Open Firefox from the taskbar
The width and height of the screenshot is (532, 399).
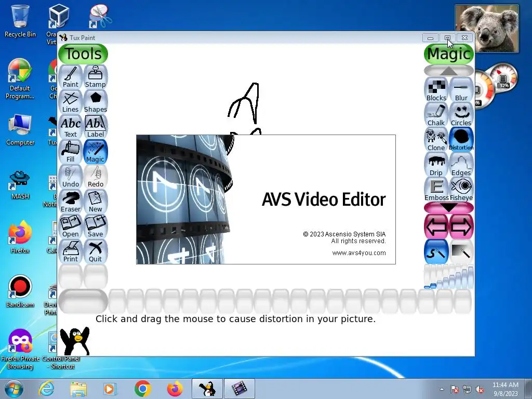pos(175,389)
